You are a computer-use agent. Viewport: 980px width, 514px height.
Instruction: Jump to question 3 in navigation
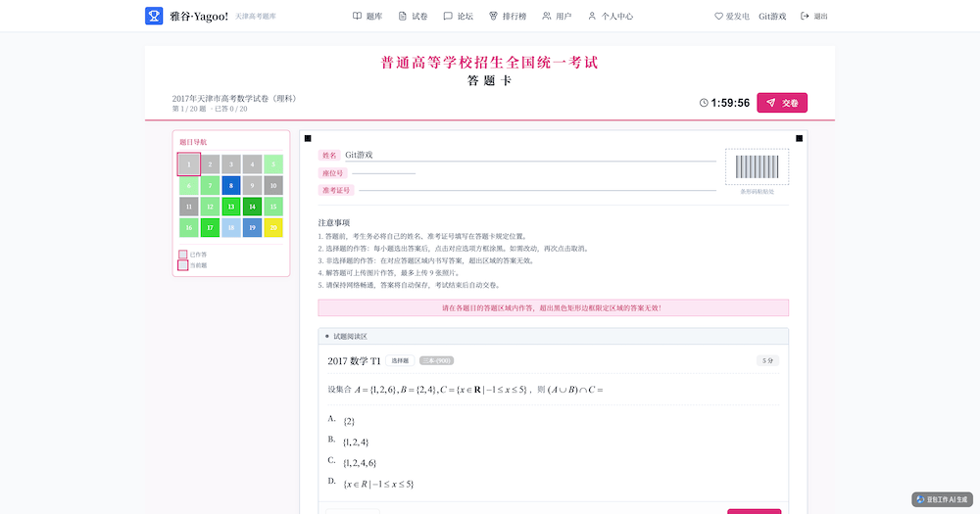pos(231,164)
